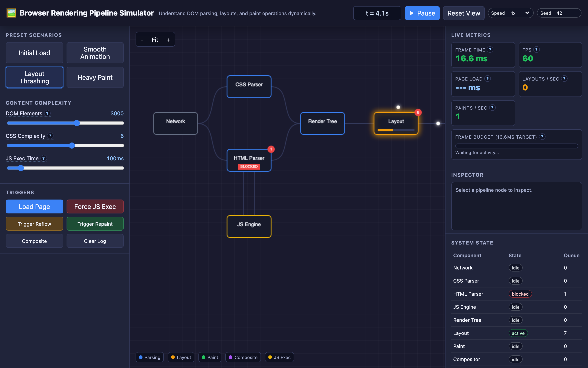Viewport: 588px width, 368px height.
Task: Click the Network row in System State
Action: coord(517,268)
